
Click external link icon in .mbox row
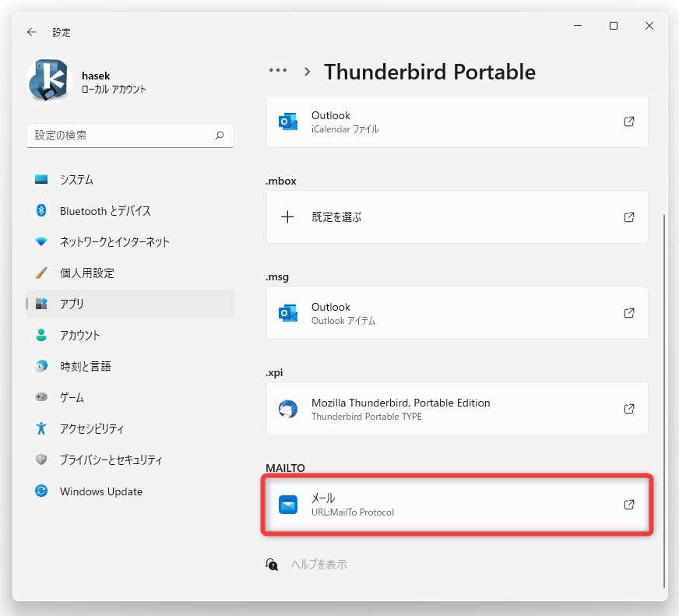click(x=628, y=217)
